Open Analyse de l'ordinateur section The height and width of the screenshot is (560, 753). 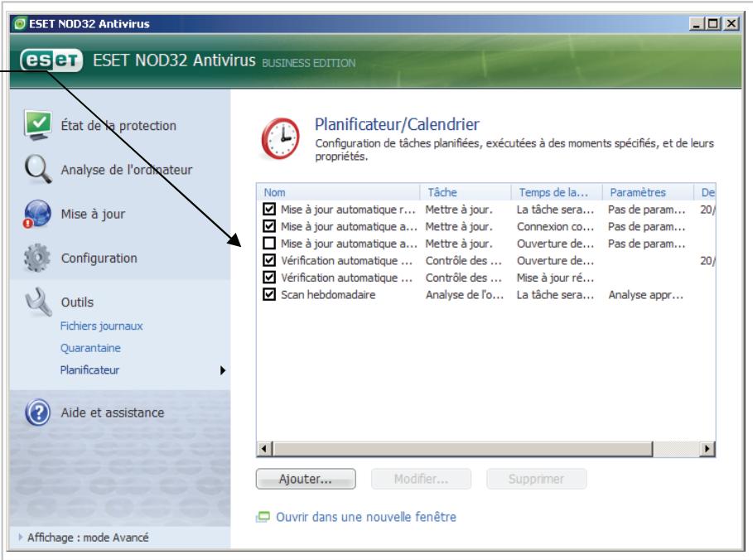pyautogui.click(x=127, y=170)
